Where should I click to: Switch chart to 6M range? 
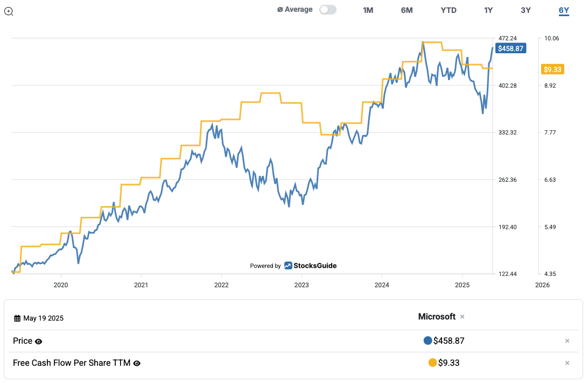407,10
